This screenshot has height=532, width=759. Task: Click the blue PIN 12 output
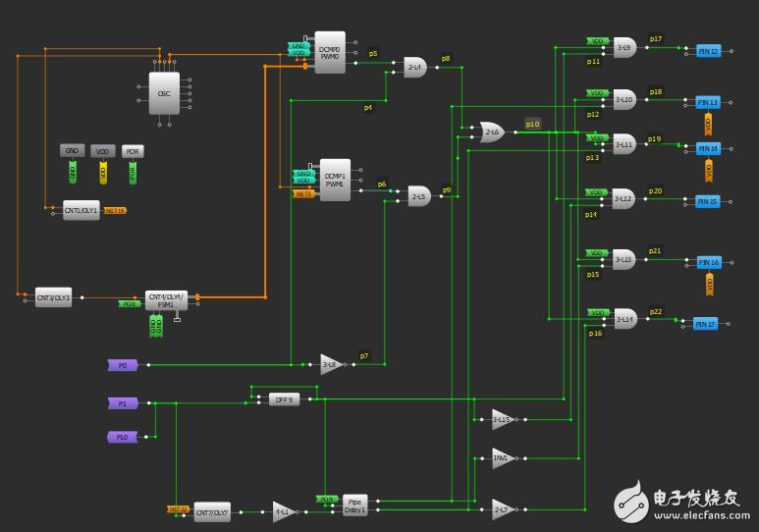[x=708, y=50]
